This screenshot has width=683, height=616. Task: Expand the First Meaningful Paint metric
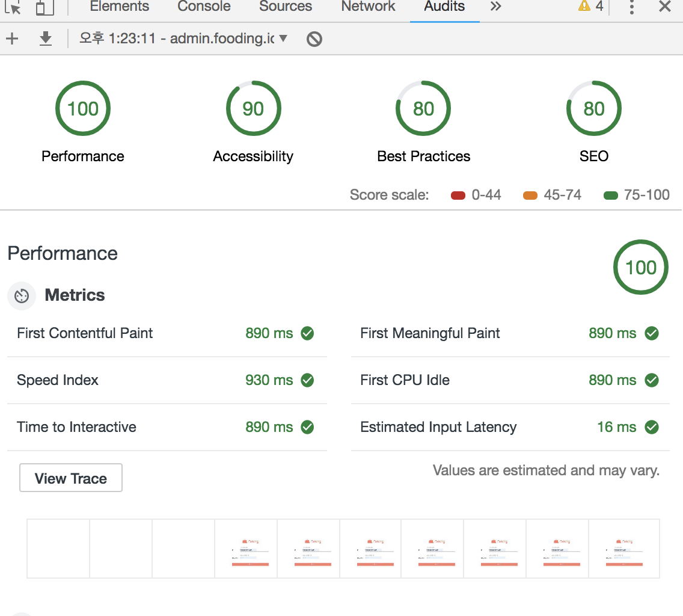[510, 333]
